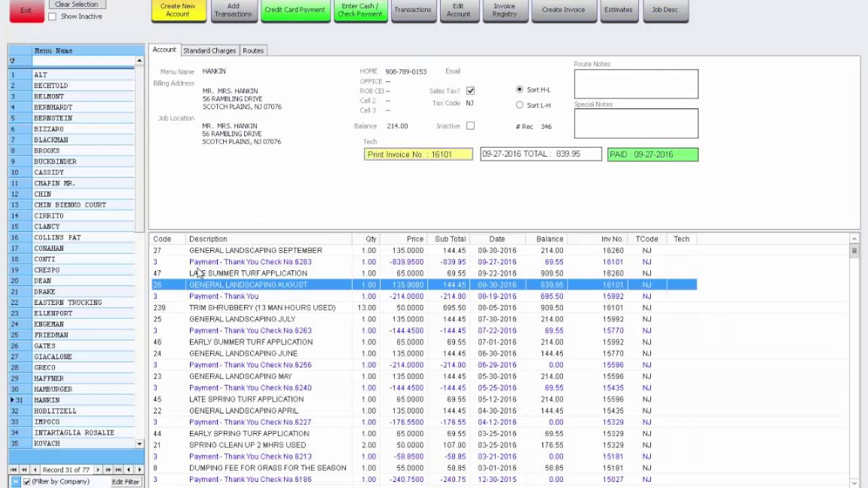Viewport: 868px width, 488px height.
Task: Select Sort L-H radio button
Action: pyautogui.click(x=519, y=105)
